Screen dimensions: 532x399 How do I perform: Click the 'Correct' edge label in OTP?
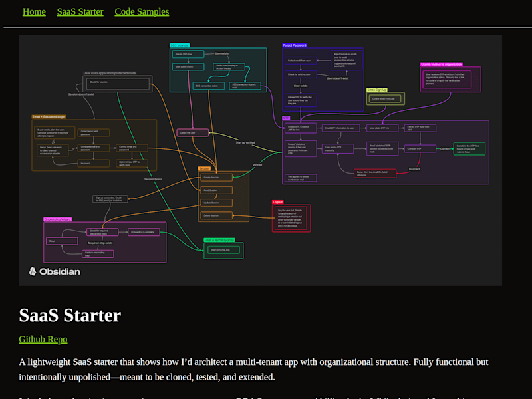point(445,148)
